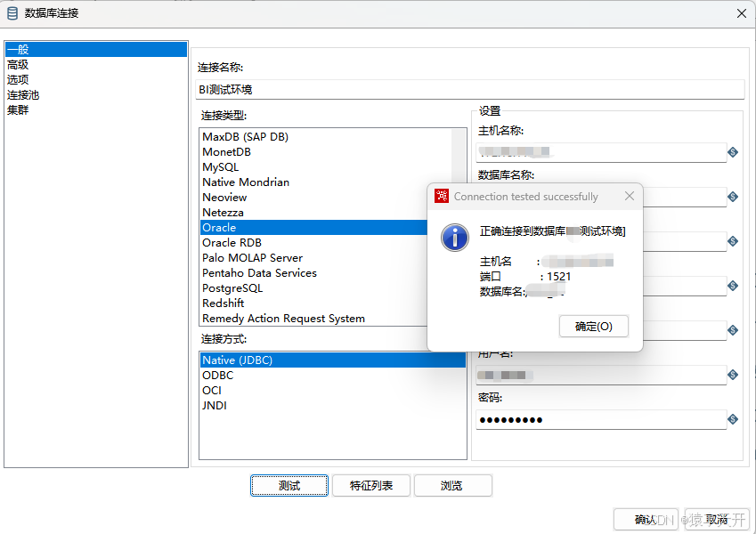Switch to the 高级 category
756x534 pixels.
point(96,65)
